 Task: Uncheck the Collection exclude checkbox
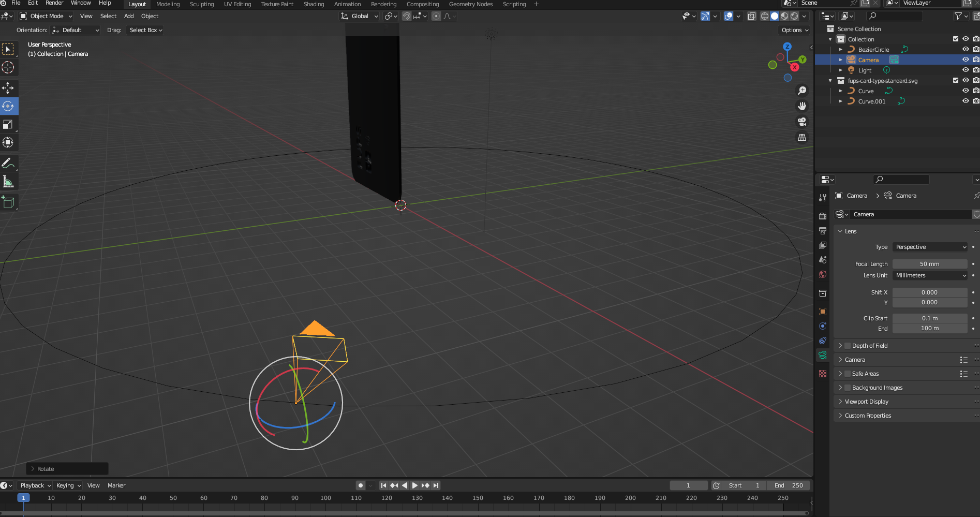[x=956, y=39]
